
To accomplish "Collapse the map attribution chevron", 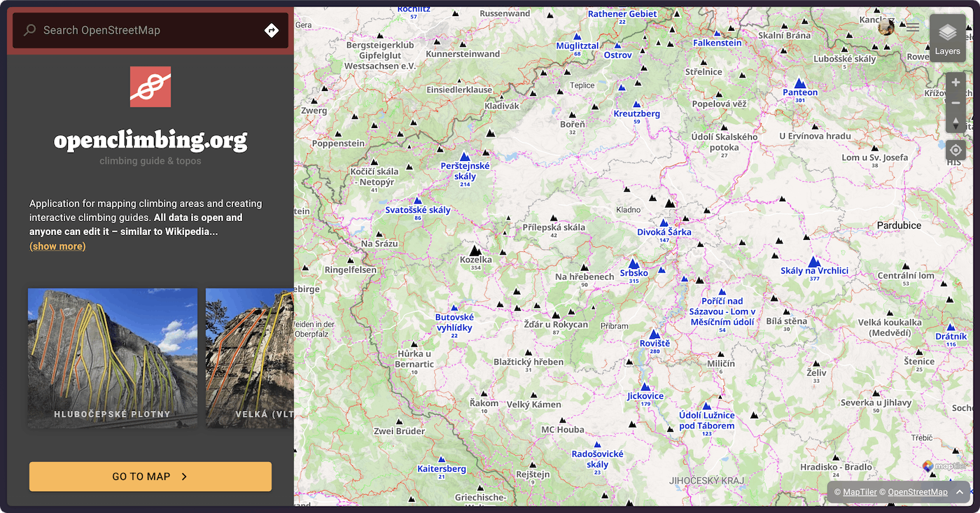I will point(960,492).
